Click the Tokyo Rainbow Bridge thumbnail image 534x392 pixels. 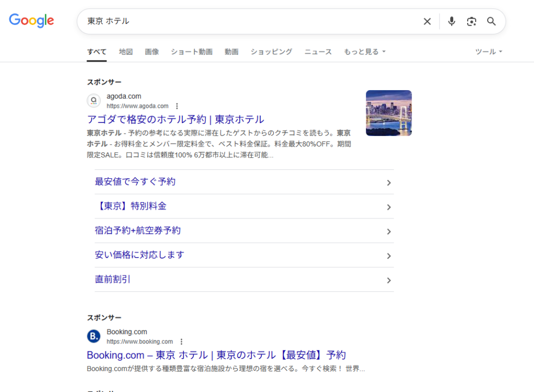(389, 113)
